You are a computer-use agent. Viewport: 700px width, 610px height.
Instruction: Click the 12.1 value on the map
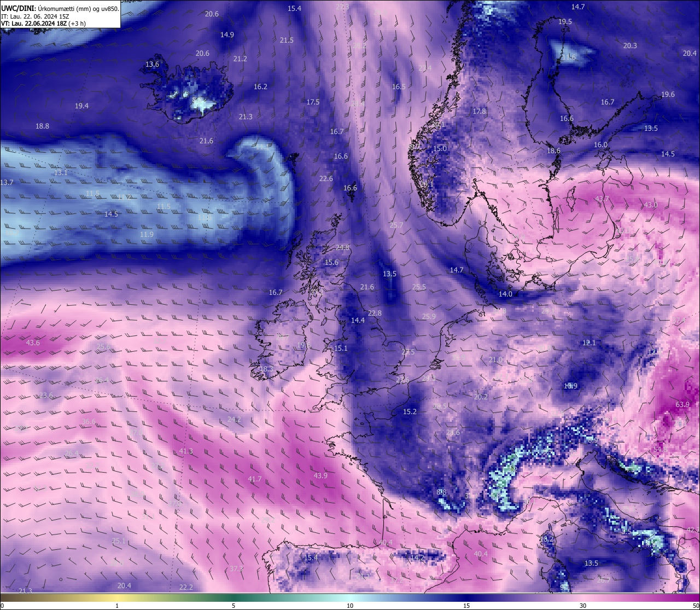(x=589, y=342)
